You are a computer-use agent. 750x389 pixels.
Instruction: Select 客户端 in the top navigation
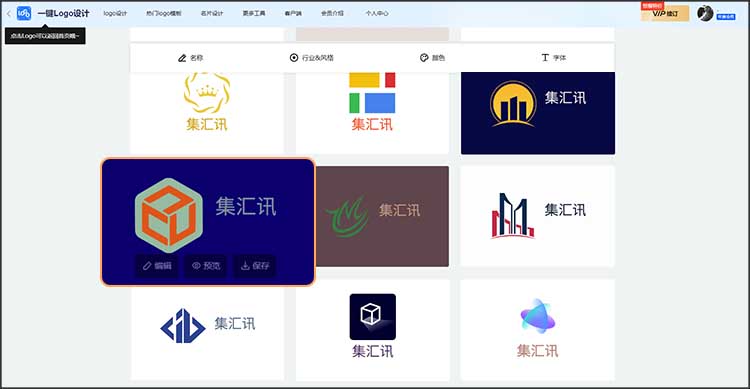293,13
